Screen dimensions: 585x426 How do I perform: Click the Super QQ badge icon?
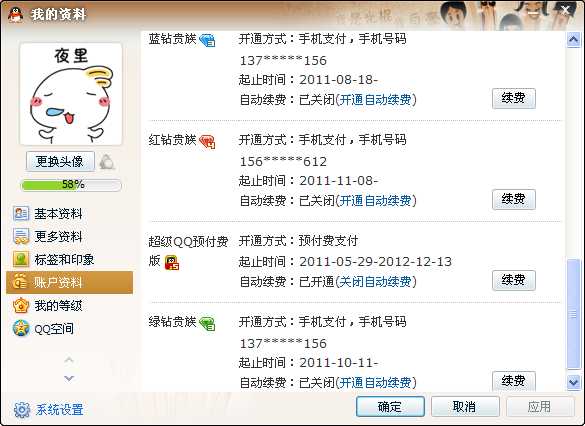click(172, 262)
